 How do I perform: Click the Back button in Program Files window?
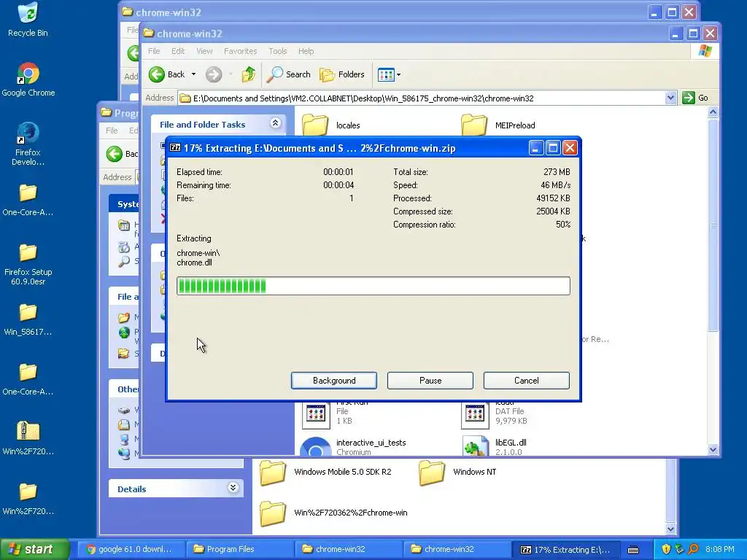[122, 154]
